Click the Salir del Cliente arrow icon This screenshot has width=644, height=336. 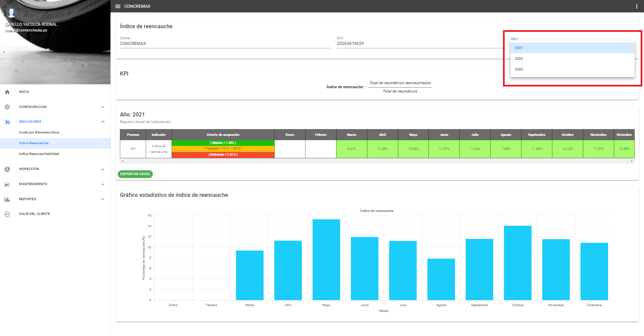pyautogui.click(x=7, y=214)
